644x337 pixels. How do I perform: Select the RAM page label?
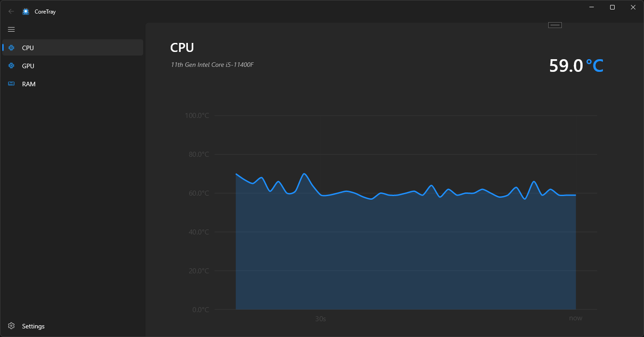coord(28,84)
